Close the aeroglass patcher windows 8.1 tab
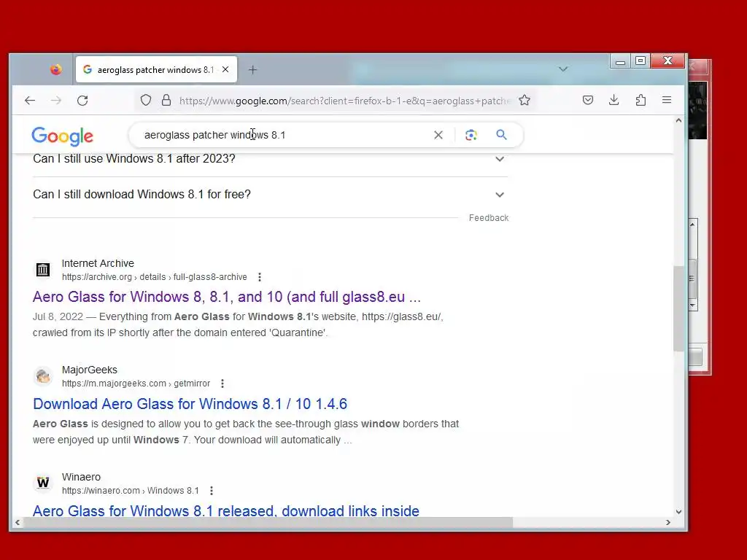Screen dimensions: 747x560 tap(225, 69)
